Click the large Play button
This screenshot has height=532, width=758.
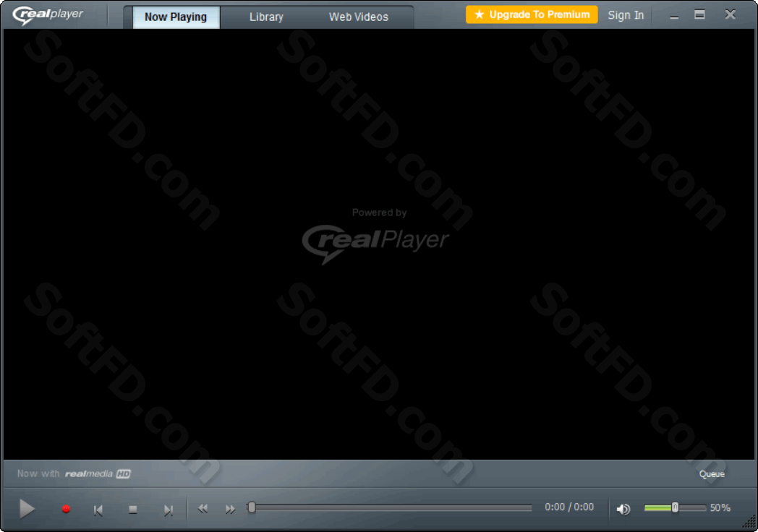(27, 508)
